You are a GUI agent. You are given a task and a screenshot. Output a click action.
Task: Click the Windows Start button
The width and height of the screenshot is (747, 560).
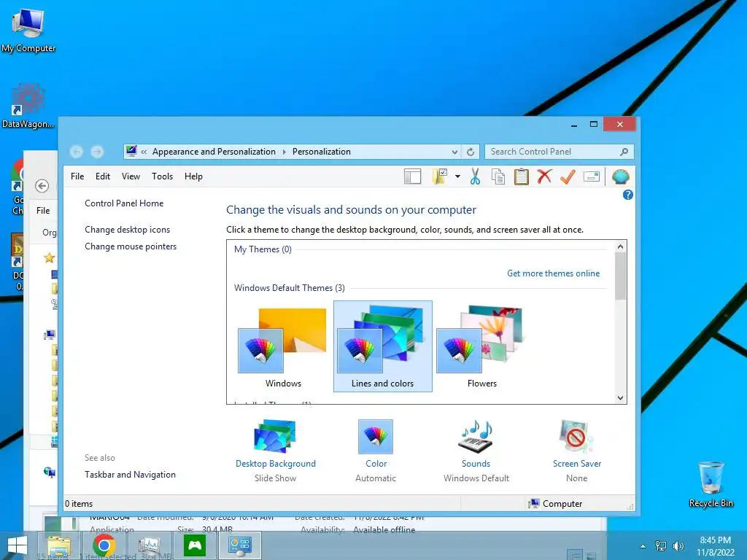[17, 545]
